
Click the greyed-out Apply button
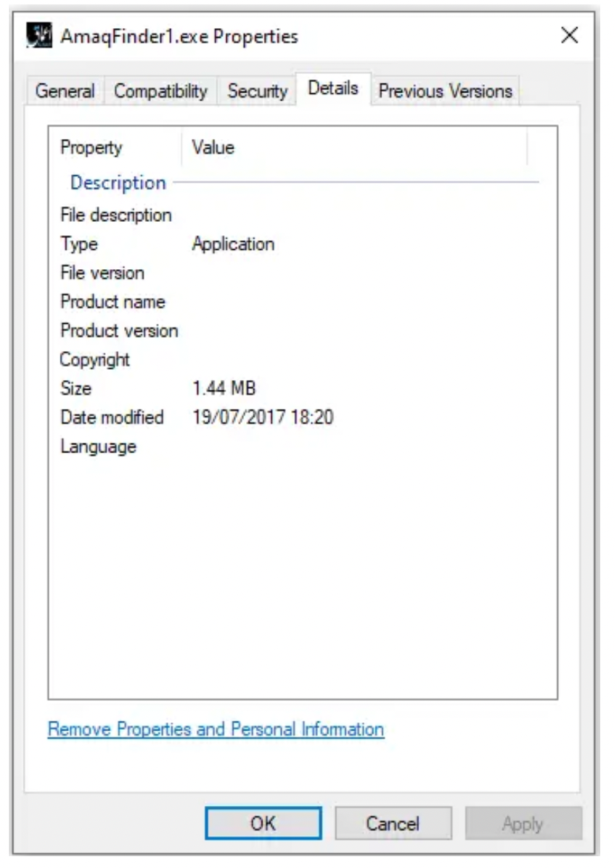pos(523,823)
